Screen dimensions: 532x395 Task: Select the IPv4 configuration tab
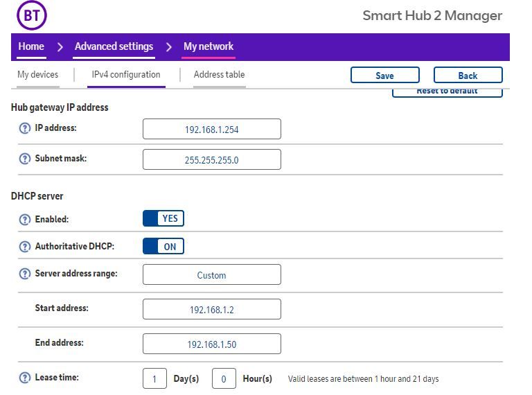coord(126,75)
